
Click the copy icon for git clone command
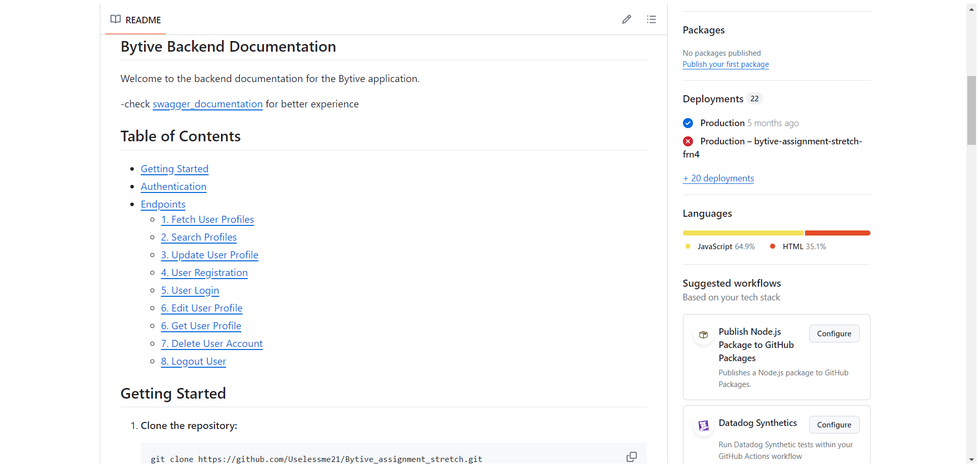[x=631, y=457]
